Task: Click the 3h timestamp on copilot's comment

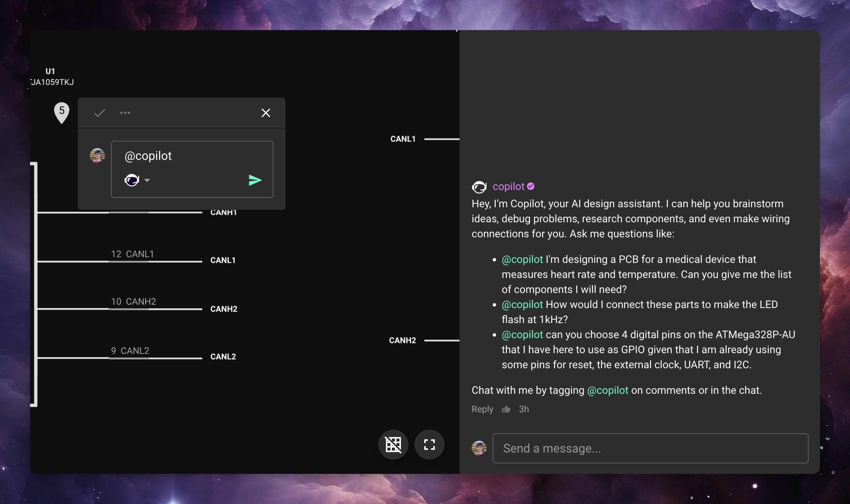Action: (524, 409)
